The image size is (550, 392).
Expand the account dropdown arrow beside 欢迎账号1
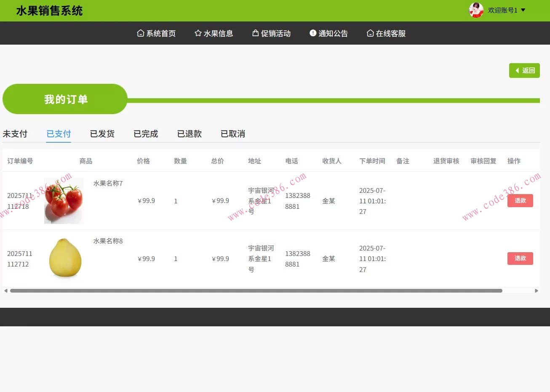[522, 11]
